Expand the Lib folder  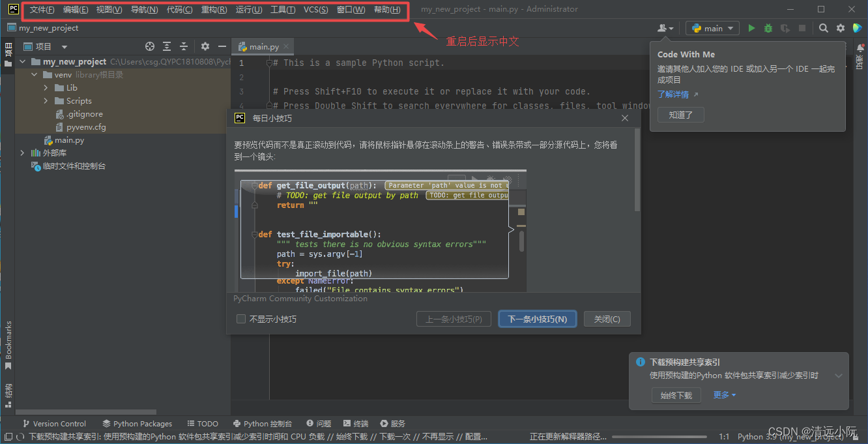(x=46, y=87)
